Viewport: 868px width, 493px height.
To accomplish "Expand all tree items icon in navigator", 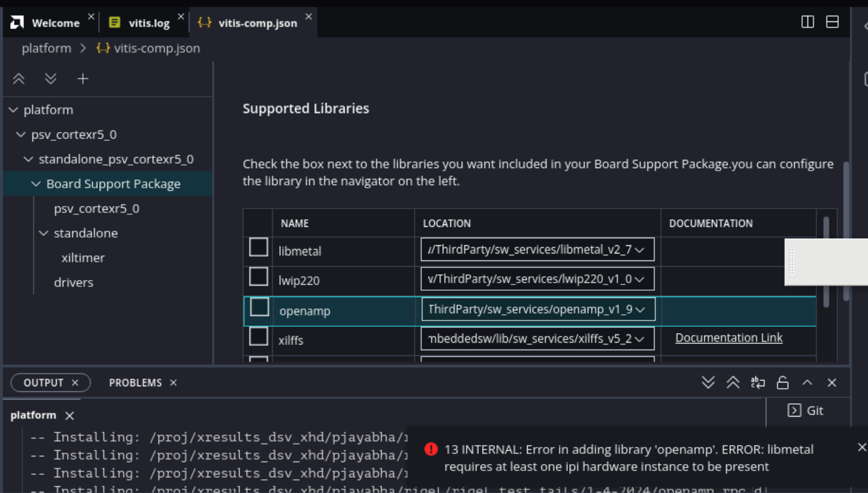I will click(51, 79).
